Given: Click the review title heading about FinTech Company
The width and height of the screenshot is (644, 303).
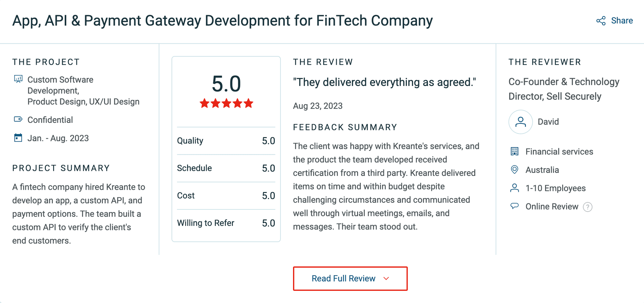Looking at the screenshot, I should [223, 21].
